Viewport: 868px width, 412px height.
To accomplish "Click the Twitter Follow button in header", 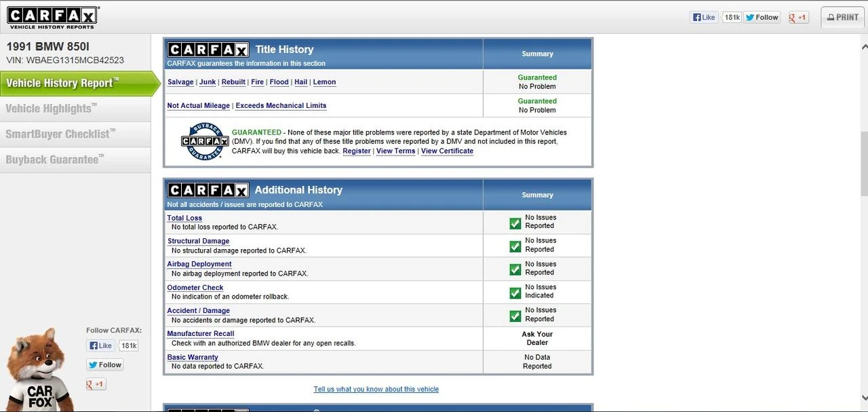I will [x=762, y=18].
